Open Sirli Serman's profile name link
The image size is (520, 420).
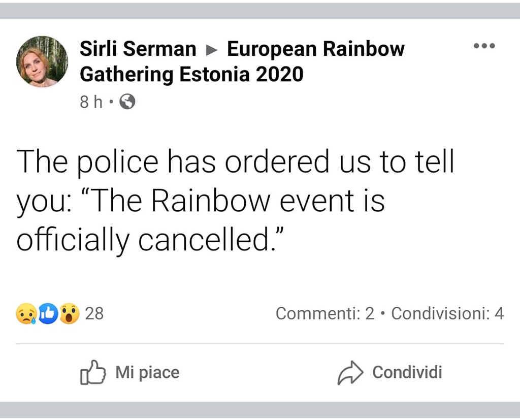pyautogui.click(x=138, y=49)
